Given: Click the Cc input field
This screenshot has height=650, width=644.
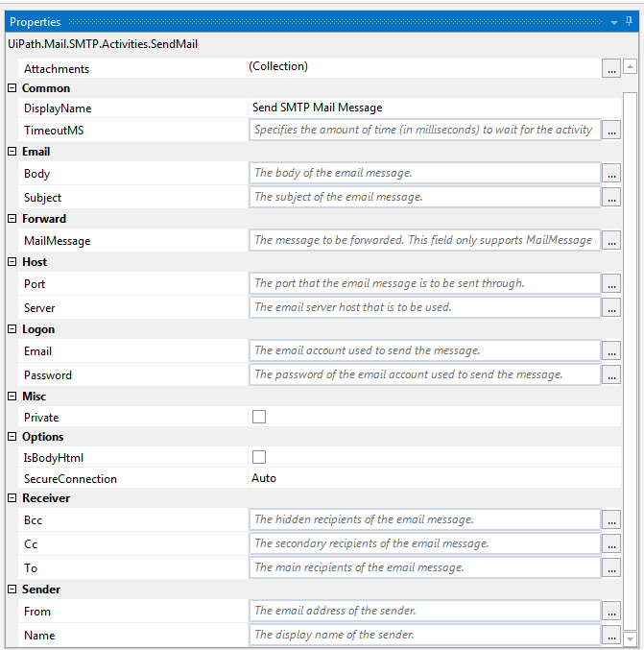Looking at the screenshot, I should 425,543.
